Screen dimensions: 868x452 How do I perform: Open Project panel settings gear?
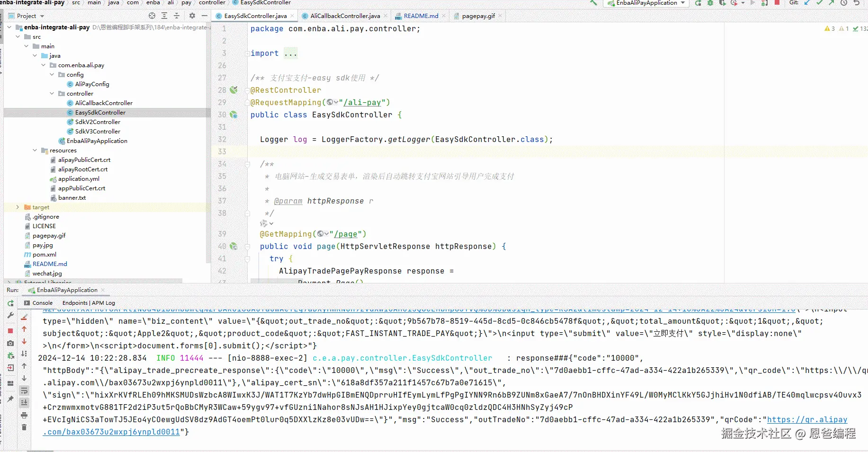tap(192, 16)
